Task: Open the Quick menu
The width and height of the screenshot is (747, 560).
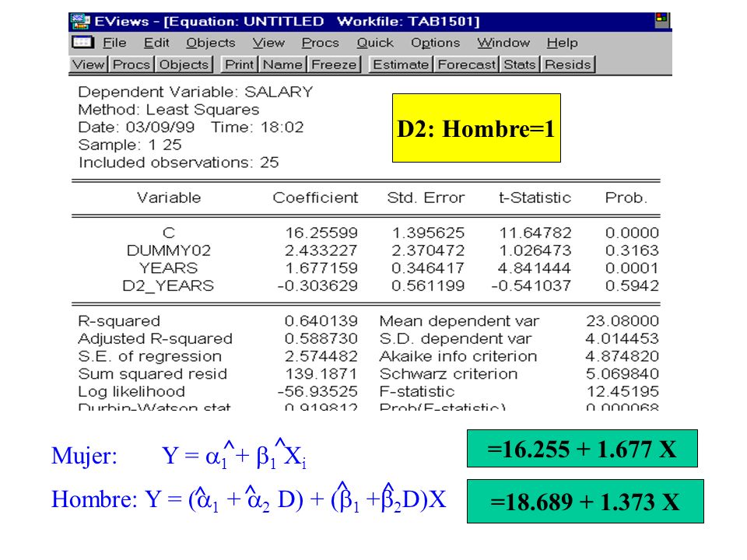Action: coord(375,43)
